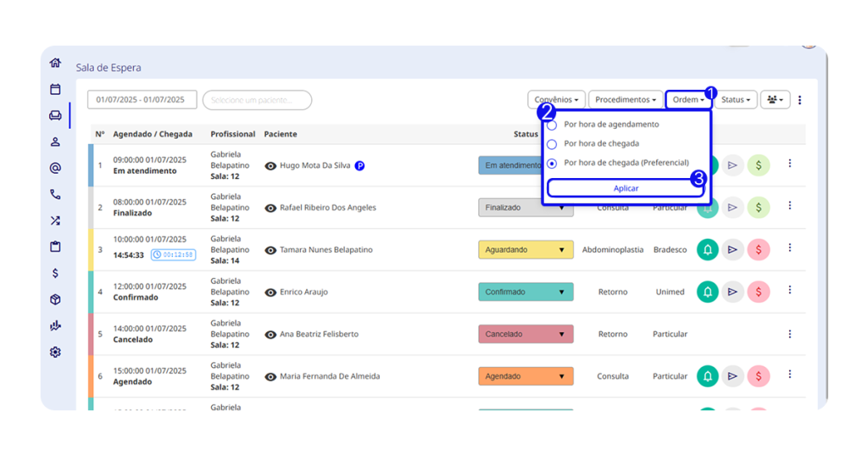Click the Abdominoplastia procedure text

coord(613,249)
